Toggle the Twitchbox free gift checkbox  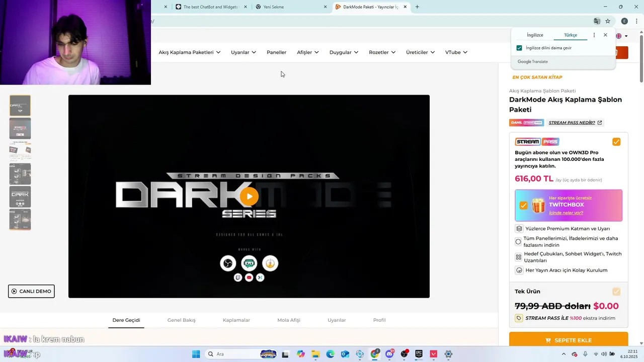524,206
